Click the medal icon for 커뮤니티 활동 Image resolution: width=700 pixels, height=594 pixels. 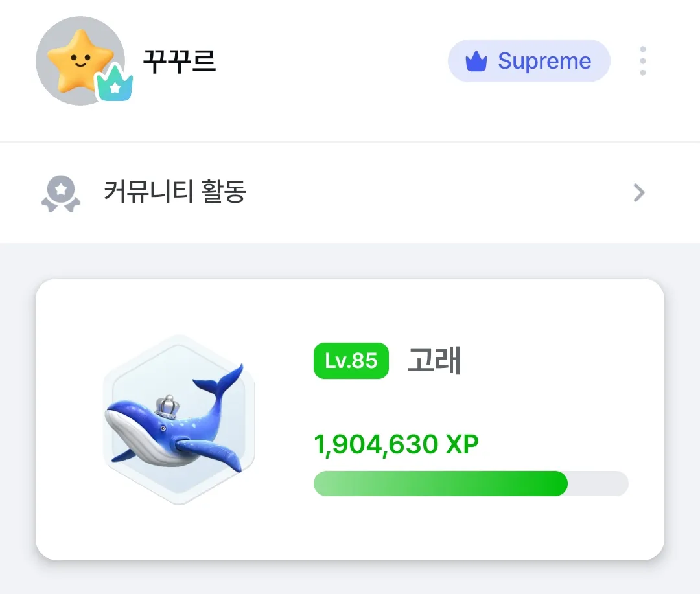coord(60,193)
